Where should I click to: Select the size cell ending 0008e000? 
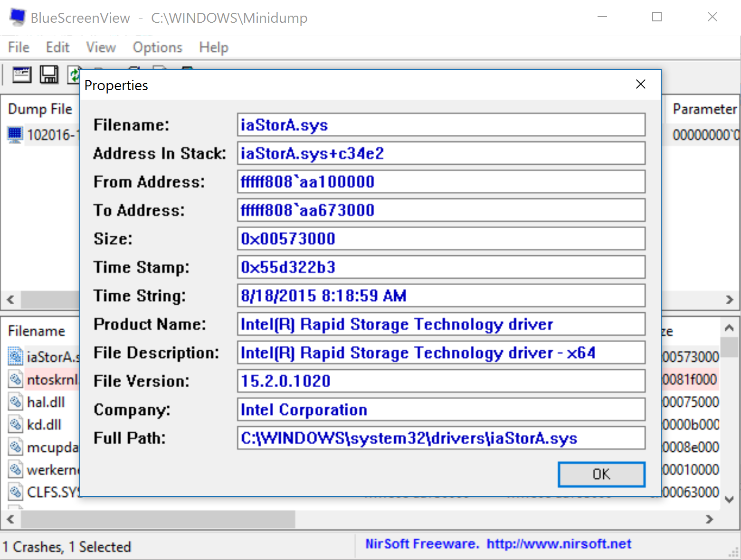coord(691,447)
